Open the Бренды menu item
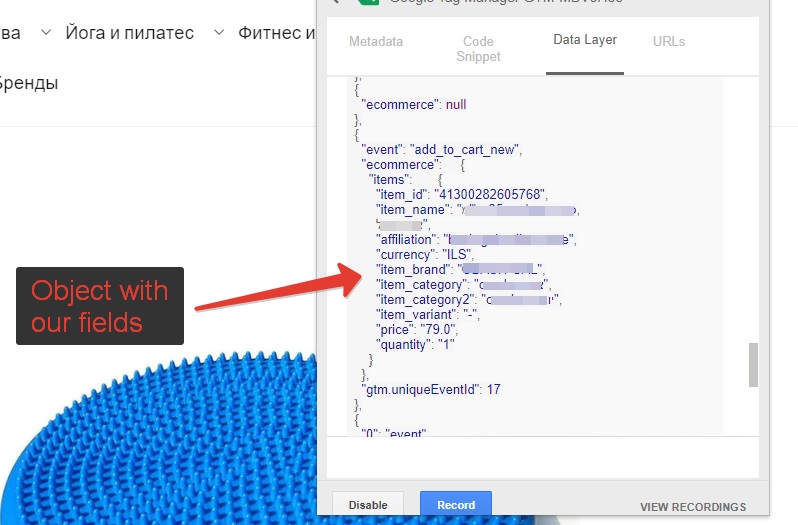Screen dimensions: 798x525 [28, 82]
